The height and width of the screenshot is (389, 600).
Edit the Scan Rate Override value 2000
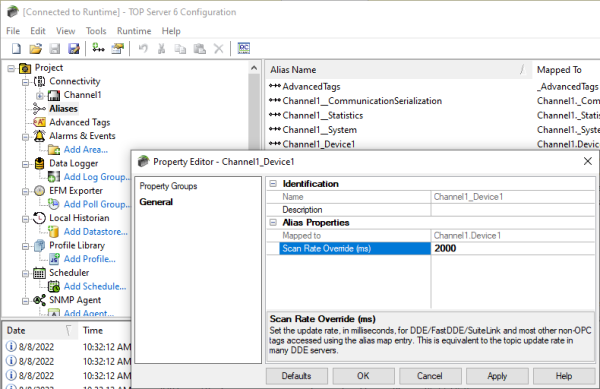coord(513,249)
